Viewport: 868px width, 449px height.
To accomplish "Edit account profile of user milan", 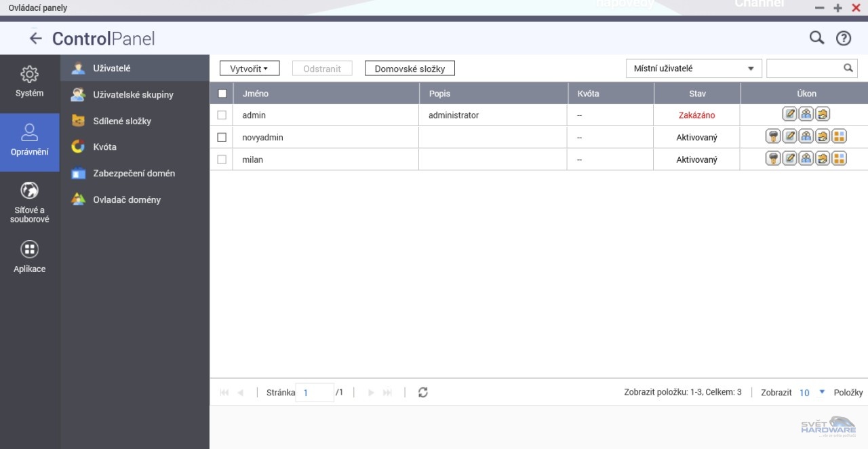I will (x=789, y=159).
